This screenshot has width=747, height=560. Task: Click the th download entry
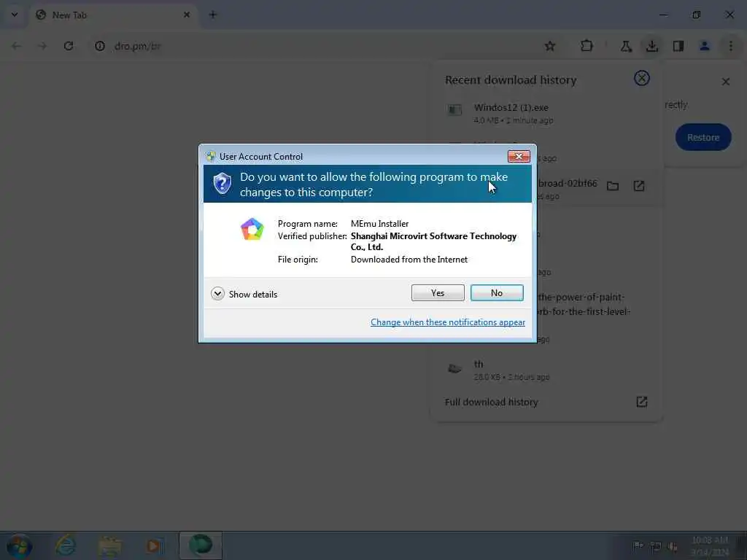point(546,370)
